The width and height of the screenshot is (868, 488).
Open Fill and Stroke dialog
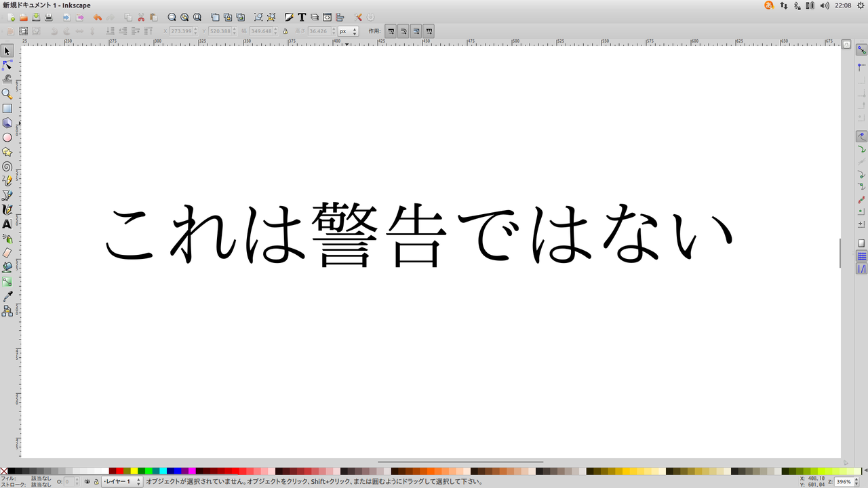coord(290,17)
